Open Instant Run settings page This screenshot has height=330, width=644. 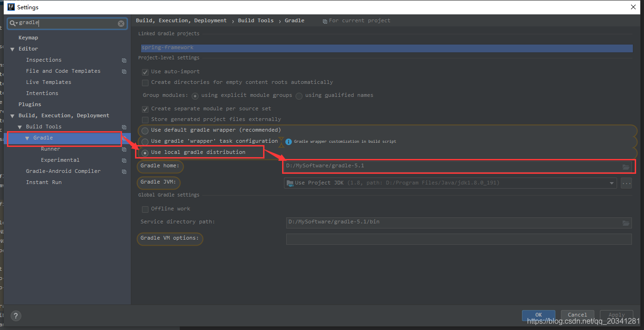(44, 182)
